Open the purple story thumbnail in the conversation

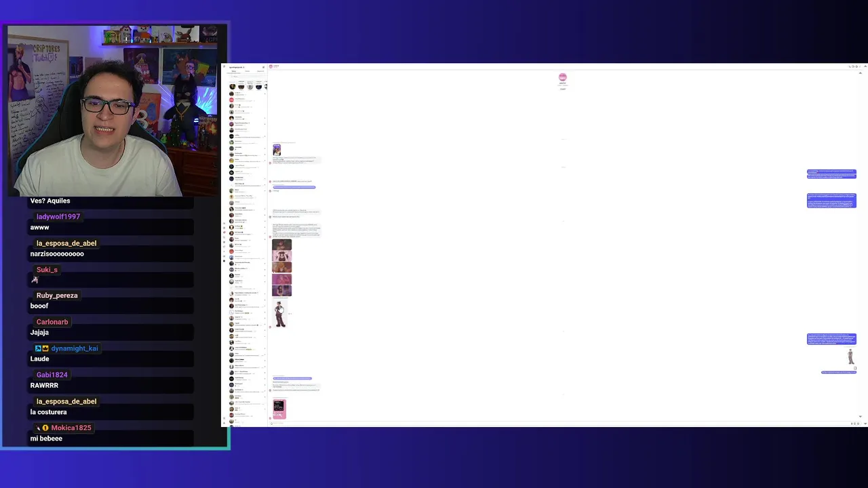[x=277, y=150]
